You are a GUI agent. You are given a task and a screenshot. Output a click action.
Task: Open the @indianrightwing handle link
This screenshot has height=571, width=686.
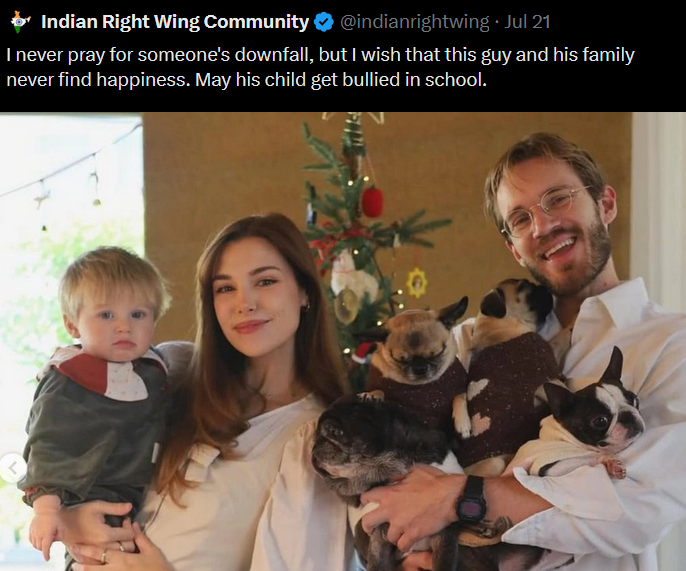414,22
